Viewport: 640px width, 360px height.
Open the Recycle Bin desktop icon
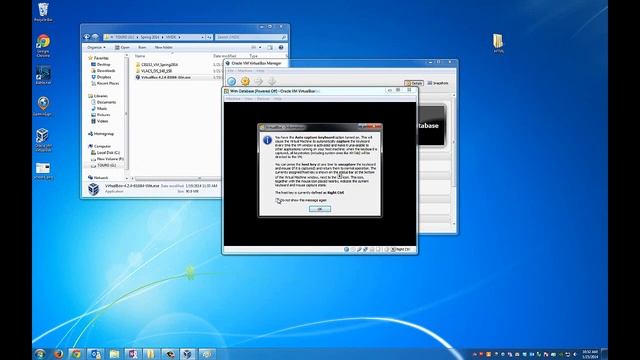pyautogui.click(x=43, y=12)
